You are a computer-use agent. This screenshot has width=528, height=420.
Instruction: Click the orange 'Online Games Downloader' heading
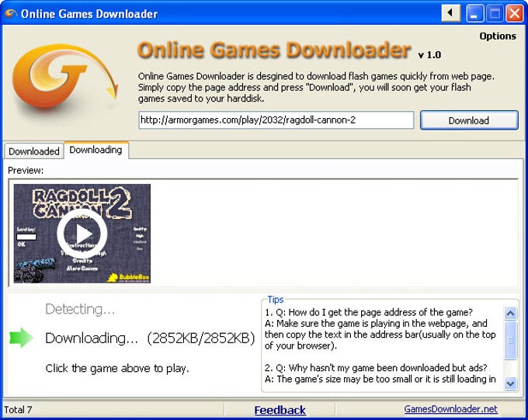pos(274,50)
